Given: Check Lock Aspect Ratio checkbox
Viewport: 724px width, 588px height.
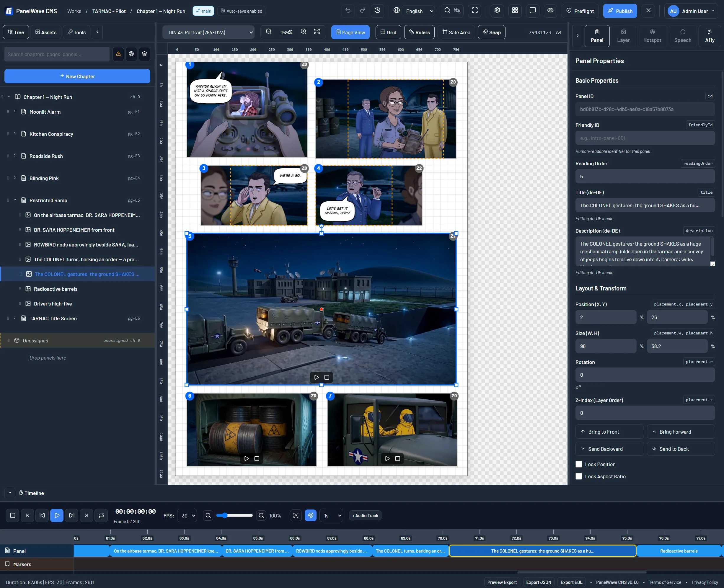Looking at the screenshot, I should (x=579, y=476).
